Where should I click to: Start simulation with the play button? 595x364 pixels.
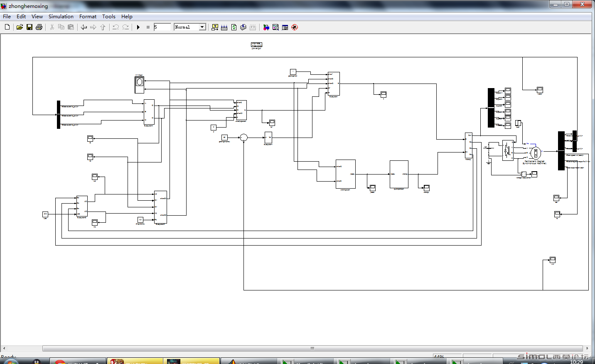click(138, 27)
